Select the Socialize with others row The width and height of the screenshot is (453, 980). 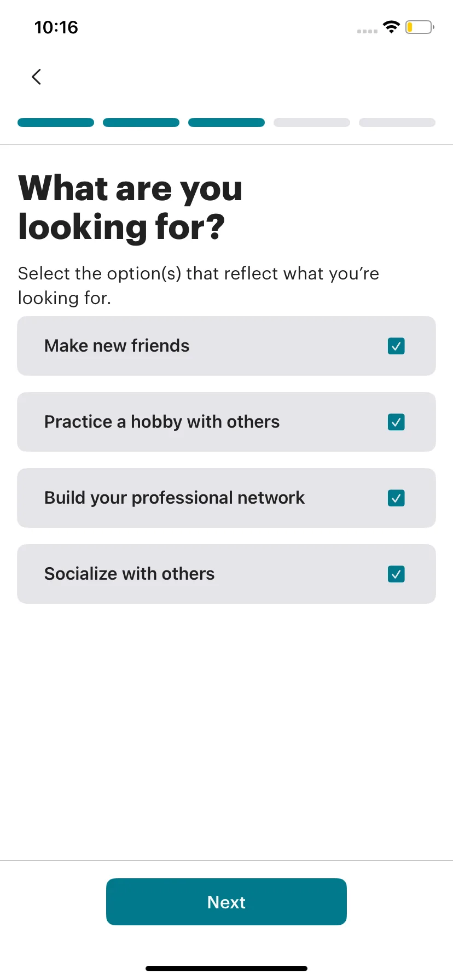coord(226,574)
